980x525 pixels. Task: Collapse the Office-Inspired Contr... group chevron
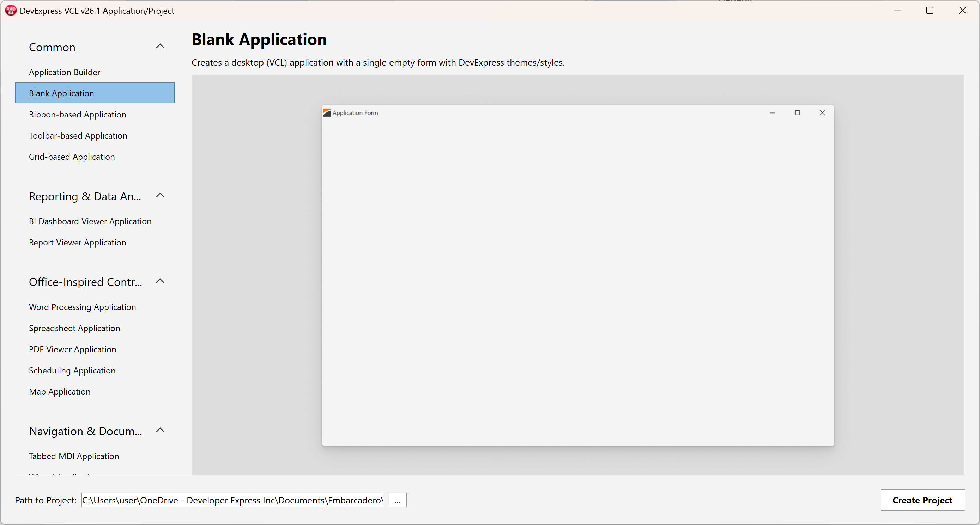160,281
